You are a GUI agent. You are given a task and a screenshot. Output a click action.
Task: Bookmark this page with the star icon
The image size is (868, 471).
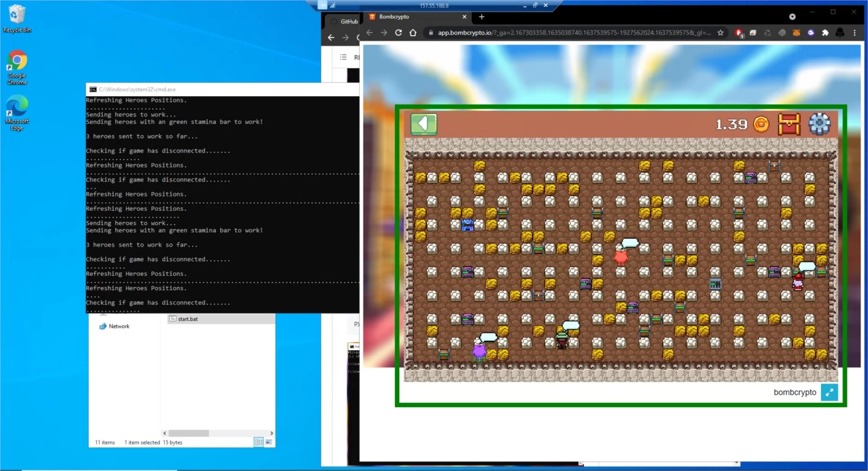click(720, 33)
